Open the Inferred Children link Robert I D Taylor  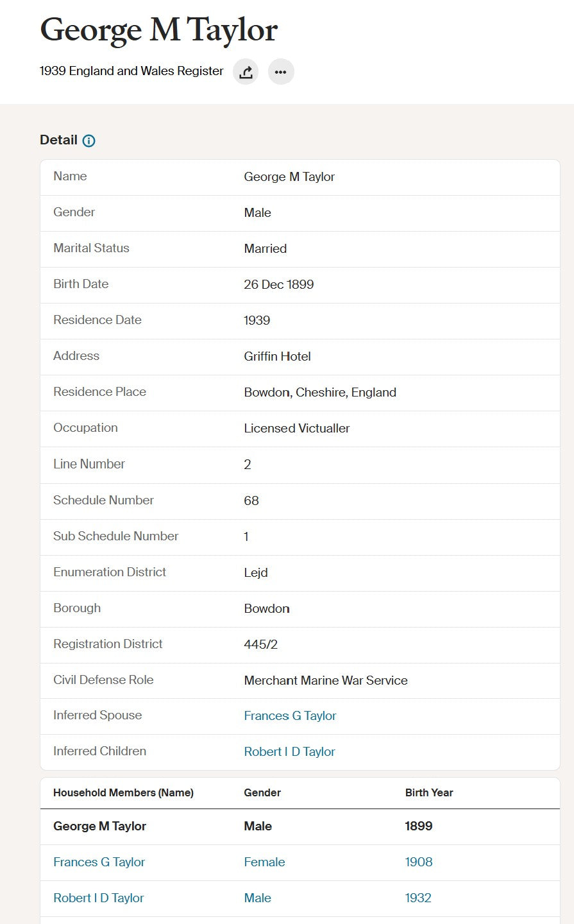(289, 751)
